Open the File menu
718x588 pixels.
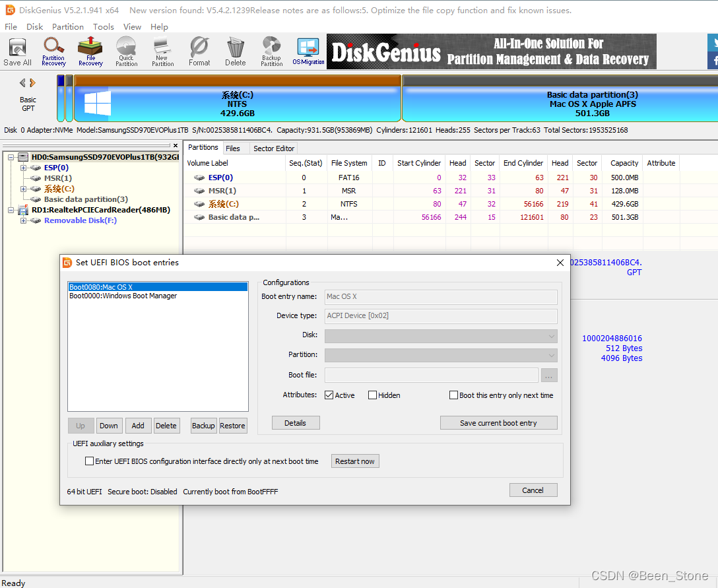pyautogui.click(x=11, y=27)
